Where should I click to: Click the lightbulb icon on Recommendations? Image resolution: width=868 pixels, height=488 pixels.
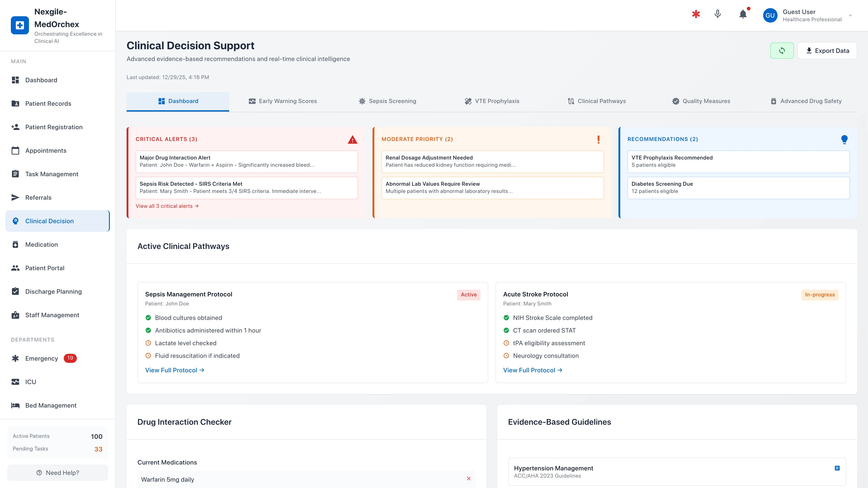click(844, 139)
